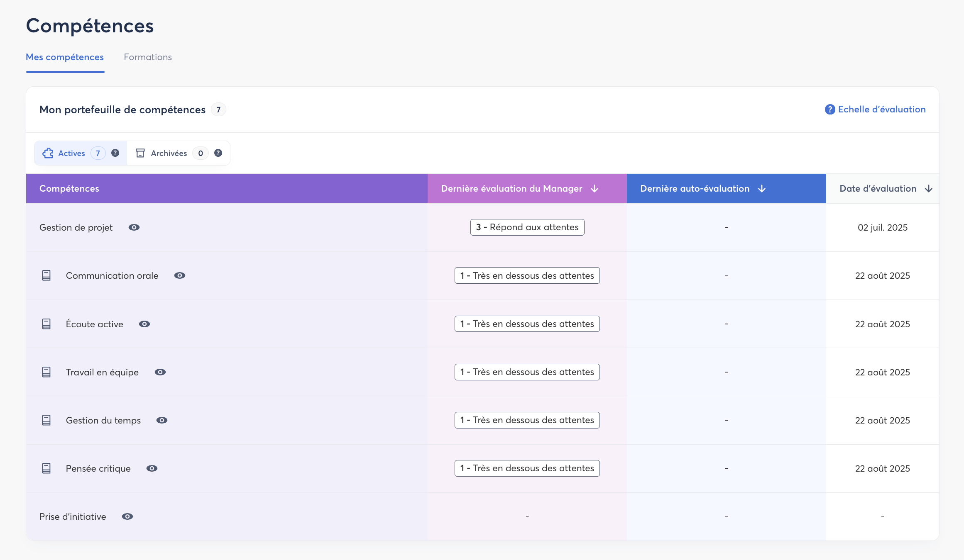
Task: Click the Travail en équipe competence name
Action: [102, 372]
